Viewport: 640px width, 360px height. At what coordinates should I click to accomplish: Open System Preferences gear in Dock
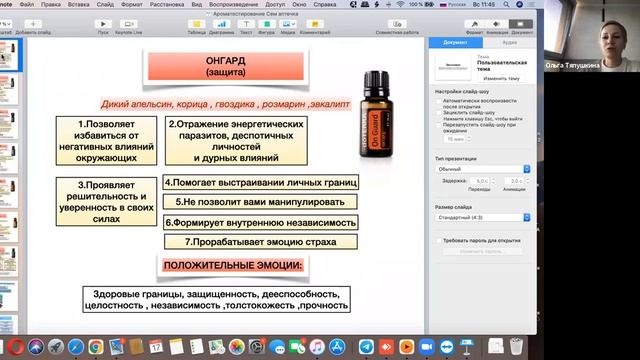[257, 347]
